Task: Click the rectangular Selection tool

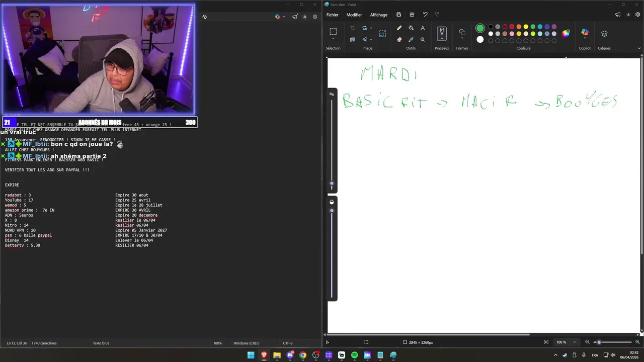Action: click(333, 31)
